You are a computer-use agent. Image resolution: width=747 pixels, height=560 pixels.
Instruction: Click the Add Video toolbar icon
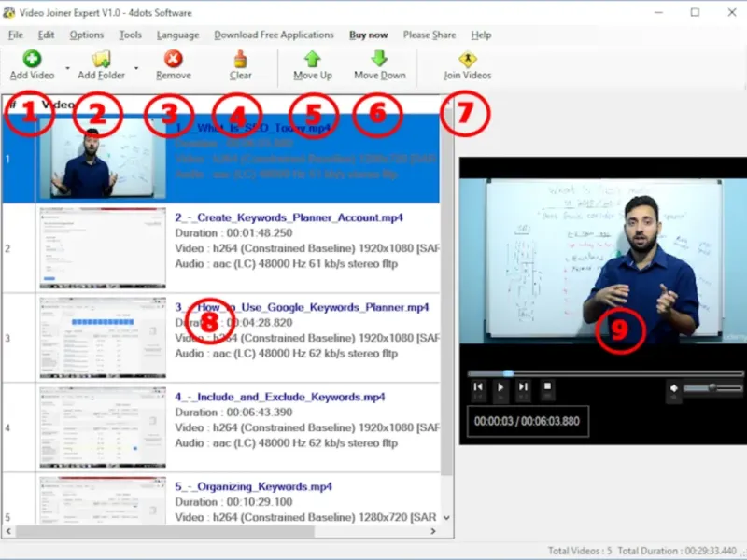32,59
